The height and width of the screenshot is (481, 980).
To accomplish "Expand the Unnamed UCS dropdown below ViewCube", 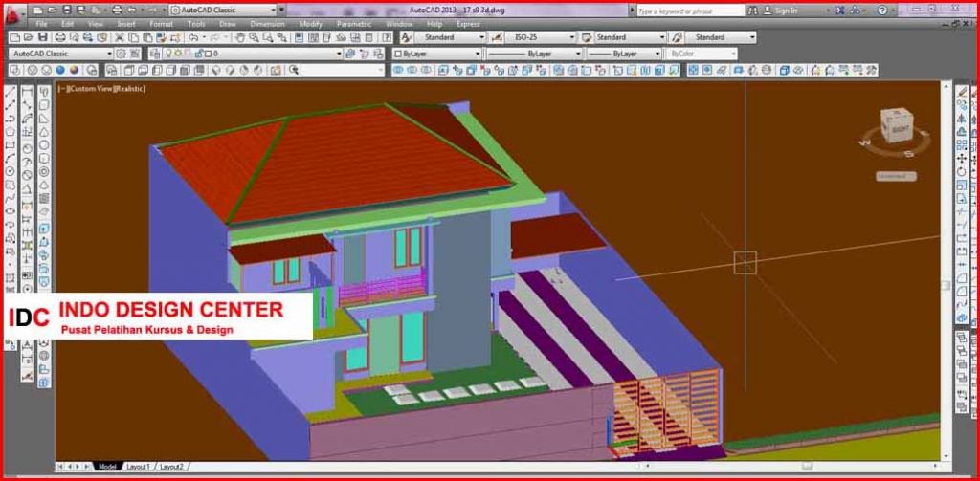I will click(896, 176).
